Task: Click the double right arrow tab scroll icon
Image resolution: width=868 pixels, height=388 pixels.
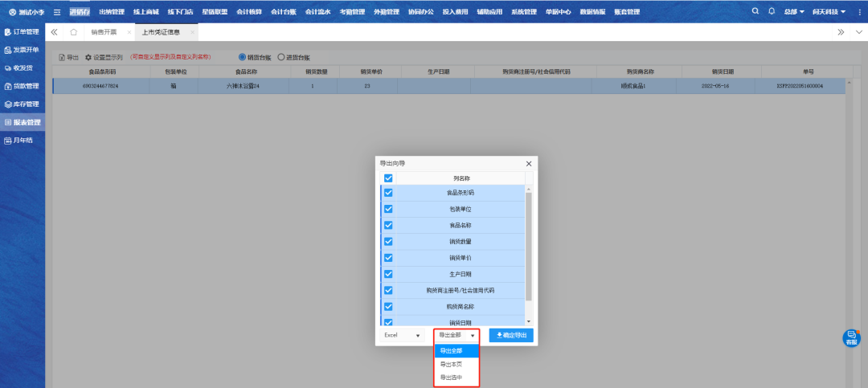Action: pos(841,32)
